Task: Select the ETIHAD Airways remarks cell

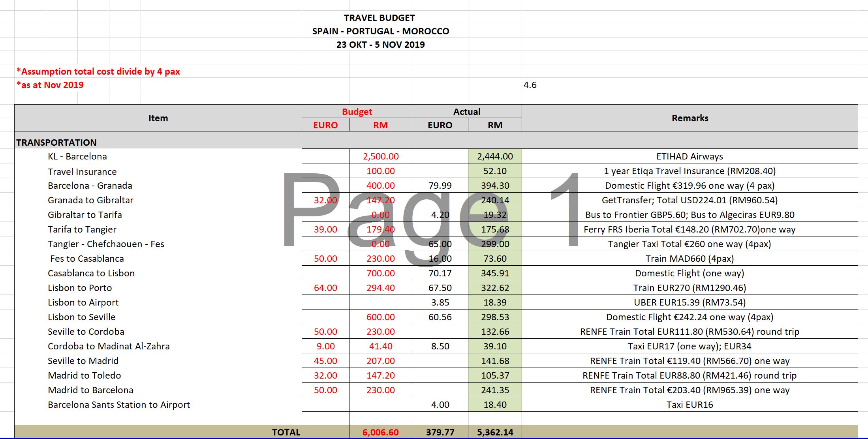Action: point(690,156)
